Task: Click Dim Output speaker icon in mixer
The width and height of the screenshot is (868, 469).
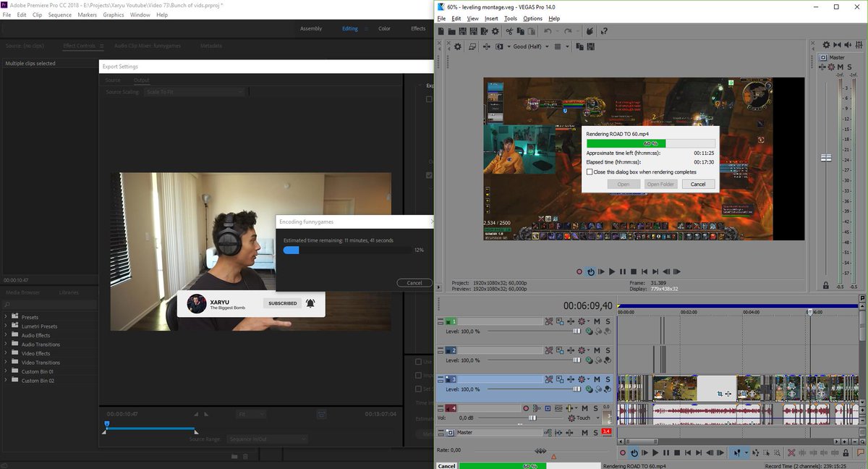Action: 848,46
